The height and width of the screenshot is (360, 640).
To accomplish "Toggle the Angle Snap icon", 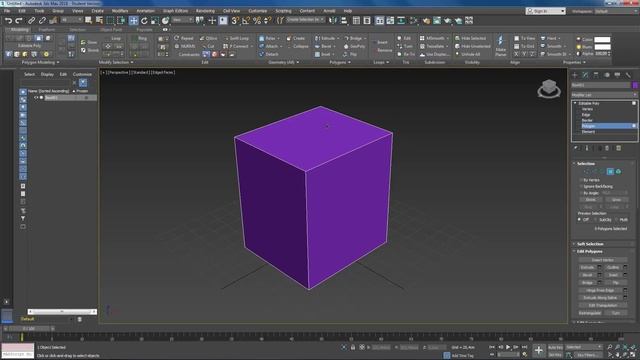I will tap(246, 20).
